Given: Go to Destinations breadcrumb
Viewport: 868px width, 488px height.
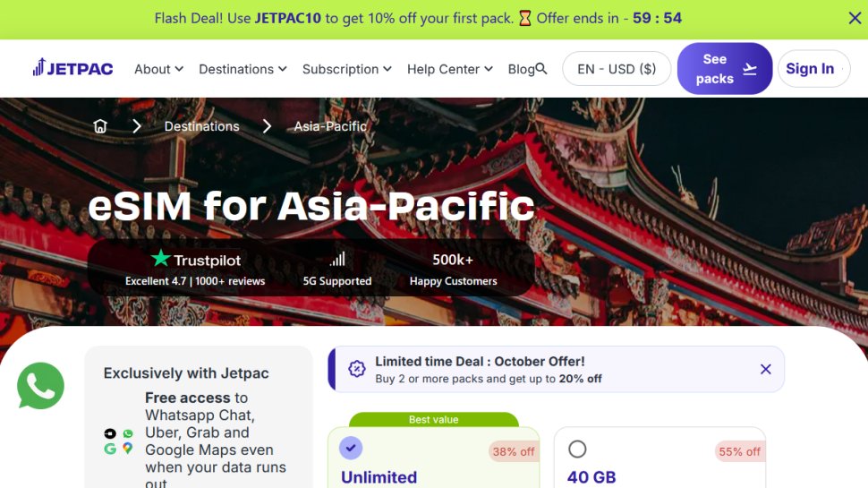Looking at the screenshot, I should [x=202, y=126].
